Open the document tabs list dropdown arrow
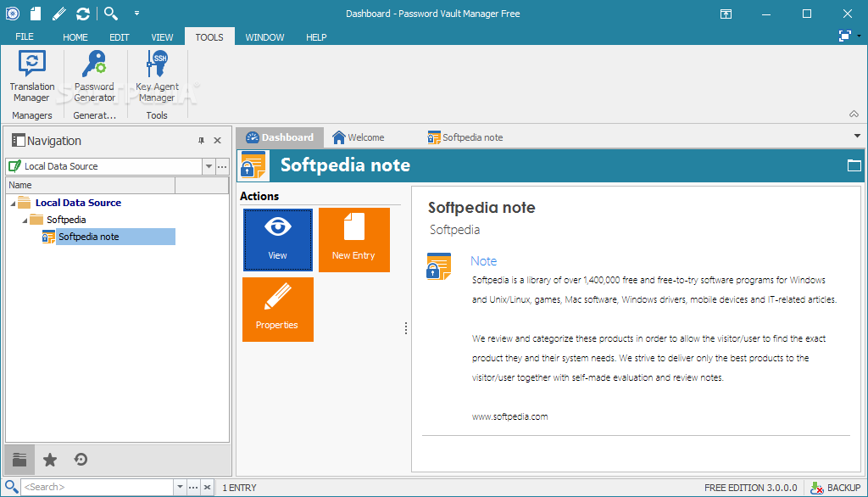This screenshot has height=497, width=868. (857, 136)
